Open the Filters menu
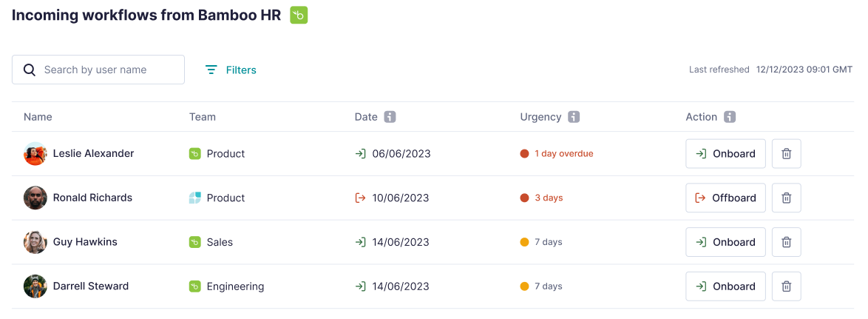 (x=231, y=70)
